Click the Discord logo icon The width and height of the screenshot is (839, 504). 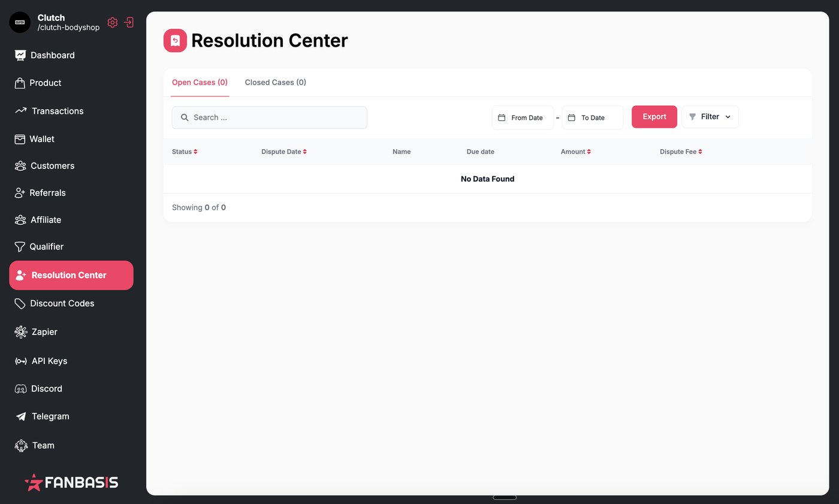tap(20, 389)
